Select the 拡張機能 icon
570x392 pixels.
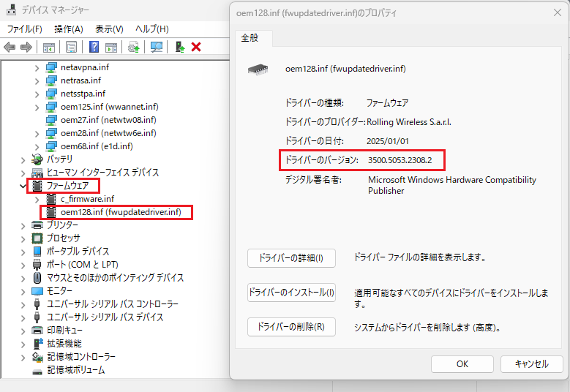point(37,343)
